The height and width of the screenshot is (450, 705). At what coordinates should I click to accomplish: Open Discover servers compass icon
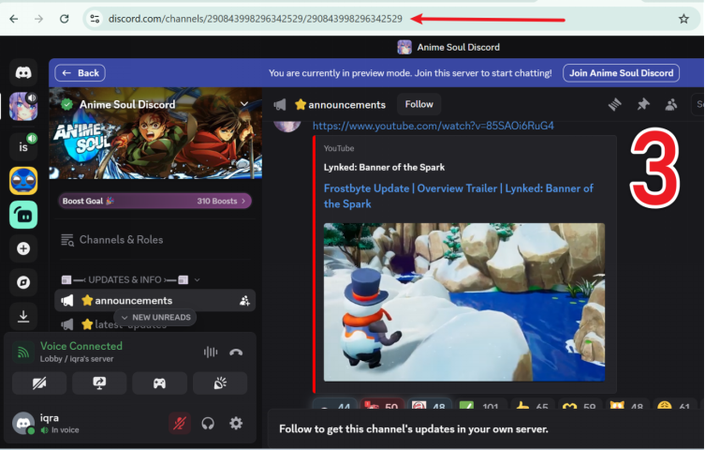click(23, 282)
